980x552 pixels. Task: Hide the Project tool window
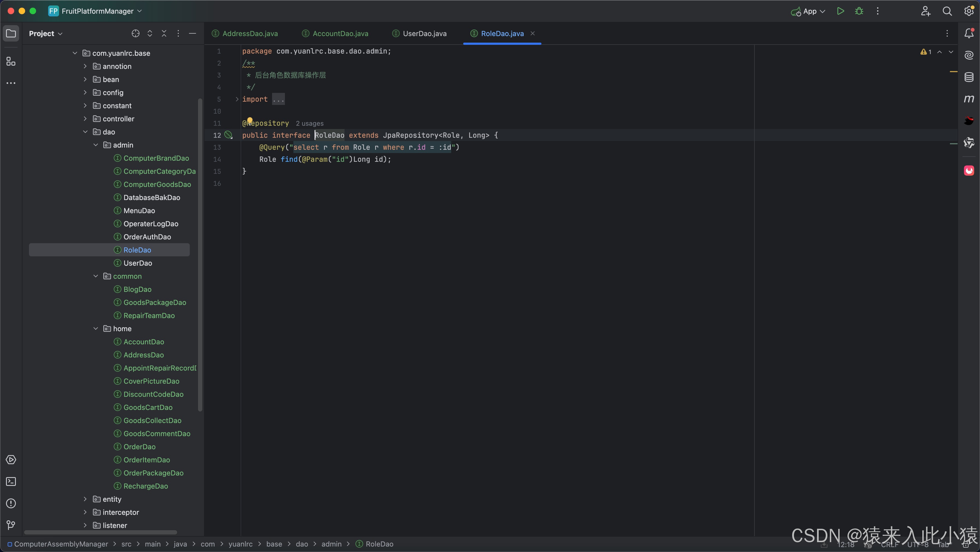coord(192,33)
